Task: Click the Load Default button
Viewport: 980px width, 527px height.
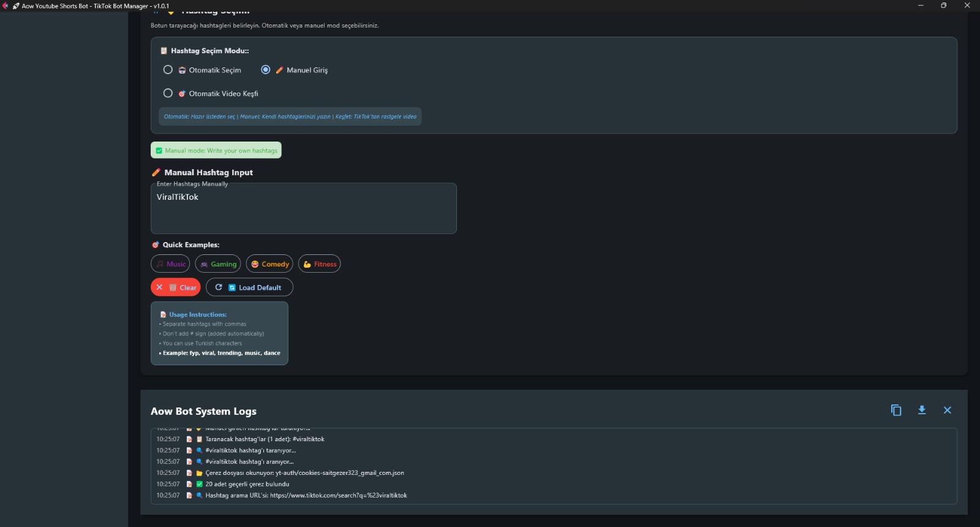Action: coord(249,287)
